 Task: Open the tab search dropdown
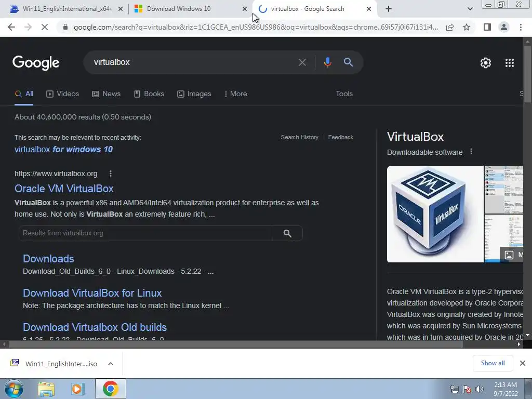point(470,9)
